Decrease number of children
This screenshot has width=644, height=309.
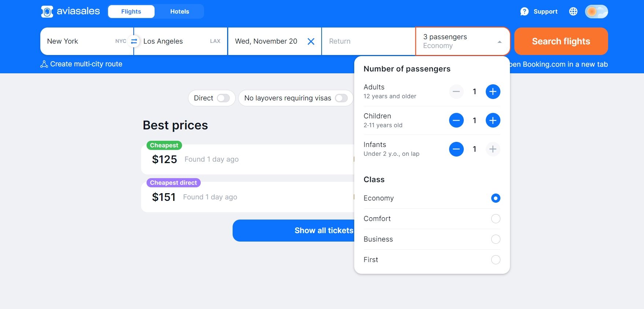coord(456,120)
